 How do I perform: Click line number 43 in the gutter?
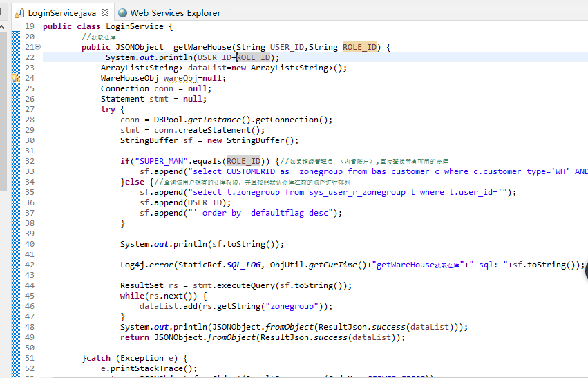click(30, 275)
